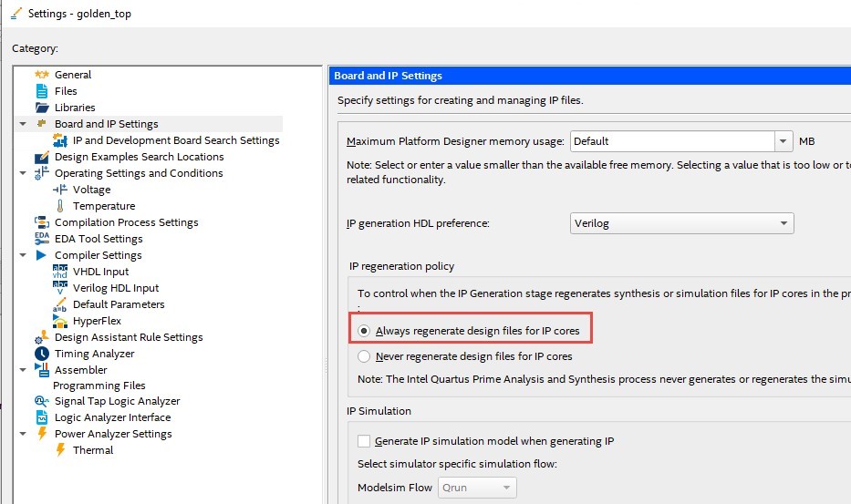
Task: Click the EDA Tool Settings icon
Action: pyautogui.click(x=41, y=239)
